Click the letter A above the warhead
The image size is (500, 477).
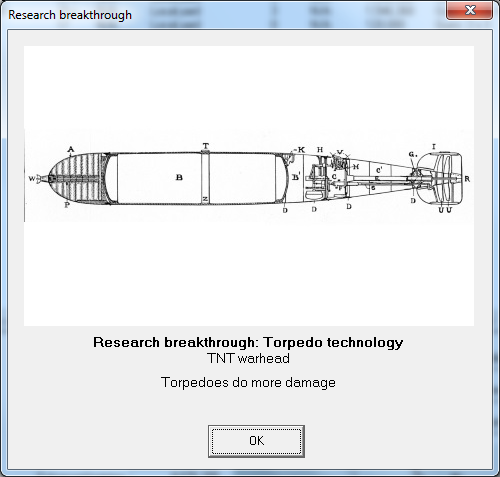click(71, 149)
